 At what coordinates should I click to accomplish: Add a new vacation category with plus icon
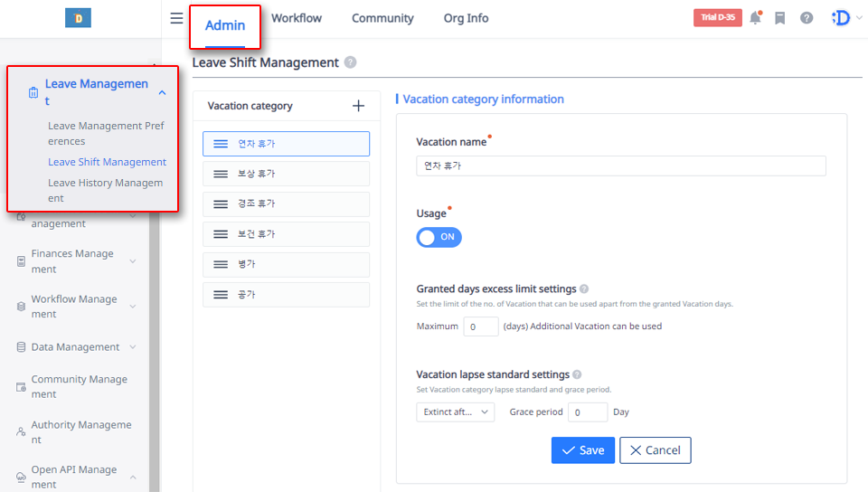[358, 106]
